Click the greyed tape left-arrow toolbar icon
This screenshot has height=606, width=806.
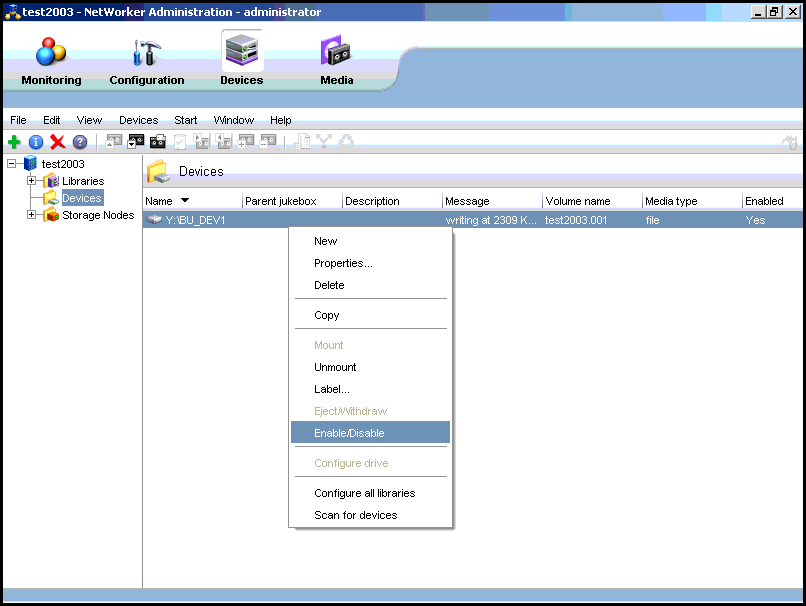(224, 141)
